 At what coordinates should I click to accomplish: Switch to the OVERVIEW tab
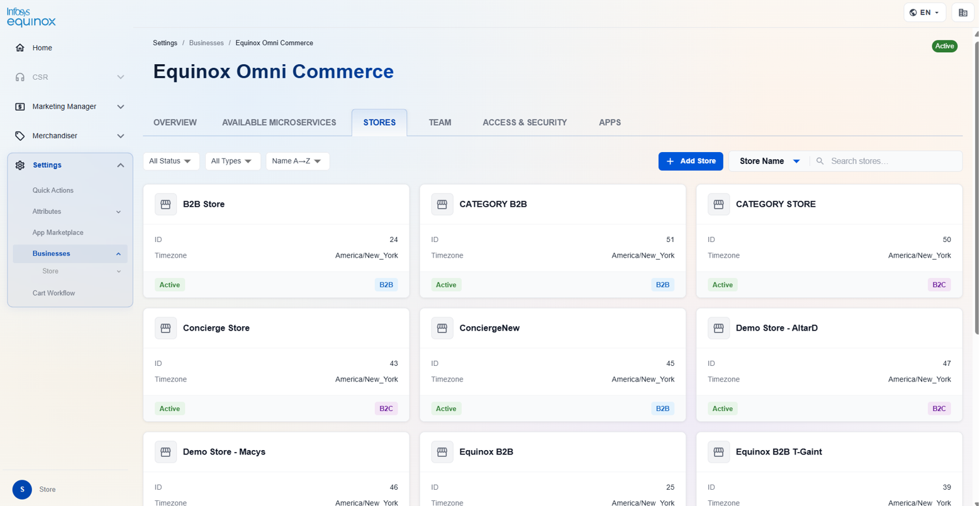tap(175, 123)
